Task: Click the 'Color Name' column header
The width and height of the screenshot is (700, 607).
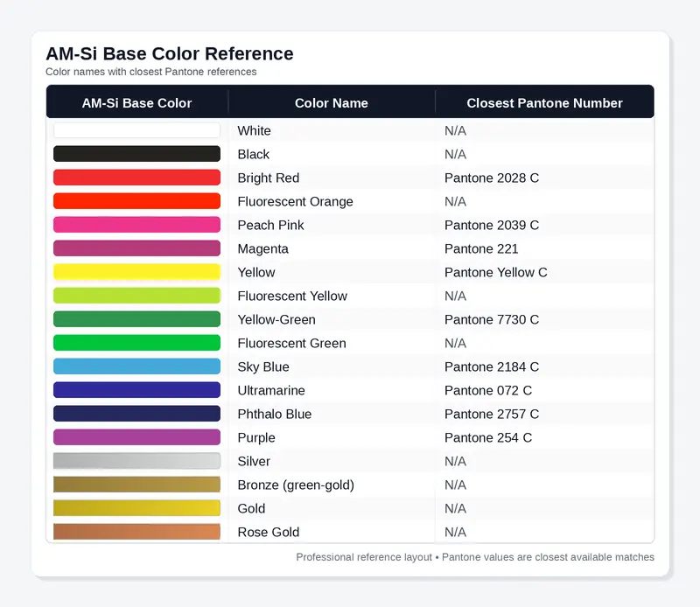Action: coord(332,103)
